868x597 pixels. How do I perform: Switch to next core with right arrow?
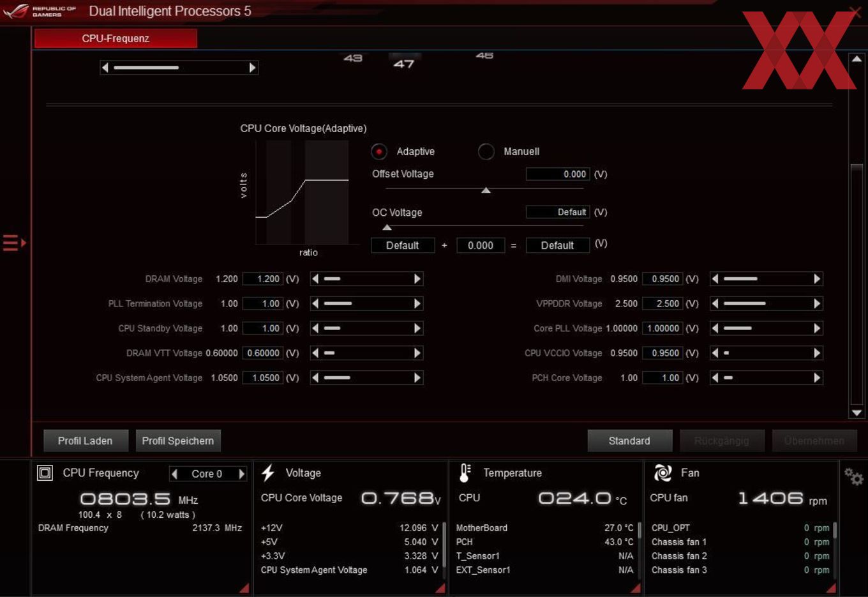point(242,474)
